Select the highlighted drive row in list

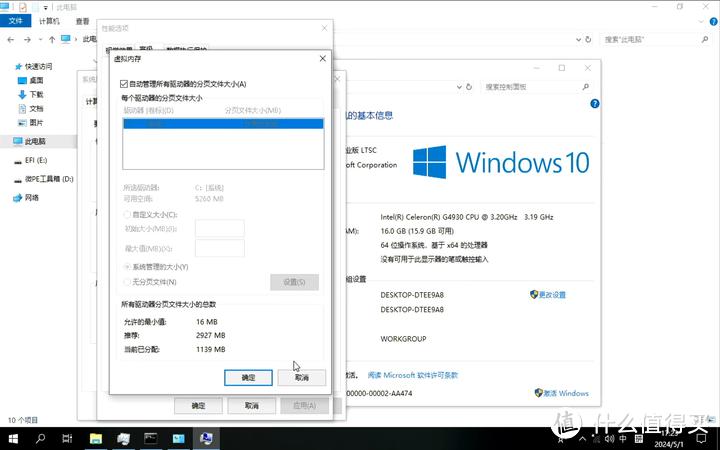tap(221, 124)
